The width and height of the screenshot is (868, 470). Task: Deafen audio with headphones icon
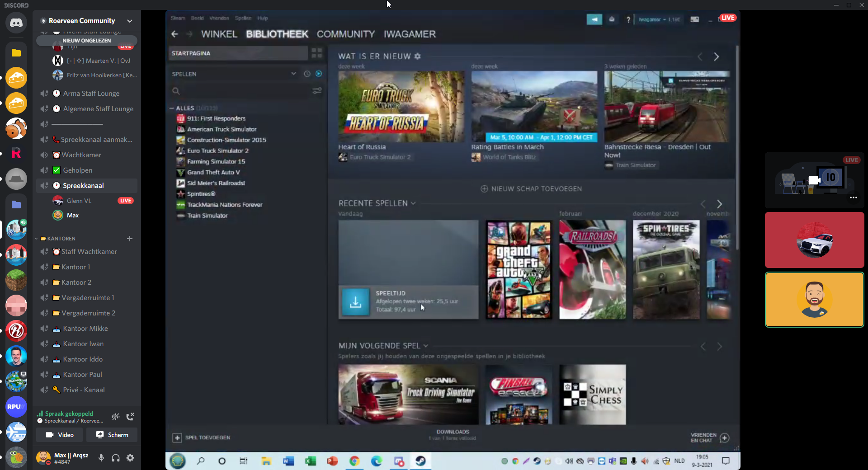116,458
